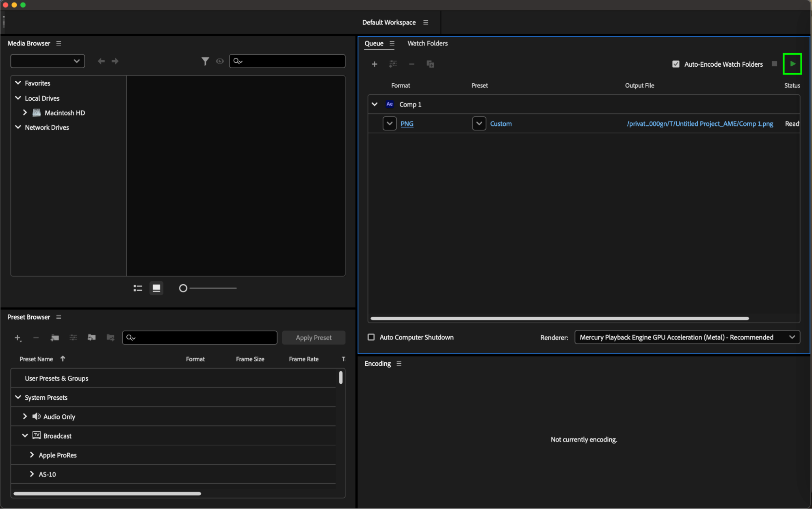Enable Auto Computer Shutdown checkbox

[371, 337]
